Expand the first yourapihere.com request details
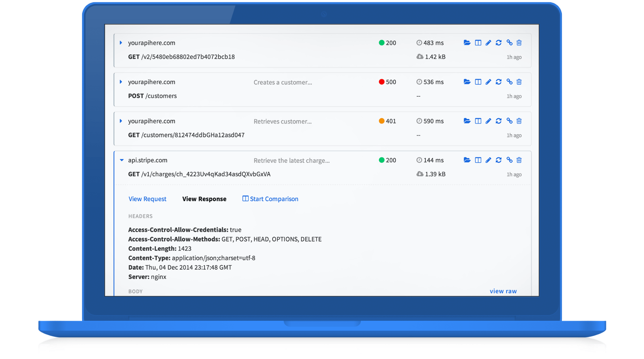This screenshot has height=359, width=644. (x=121, y=43)
